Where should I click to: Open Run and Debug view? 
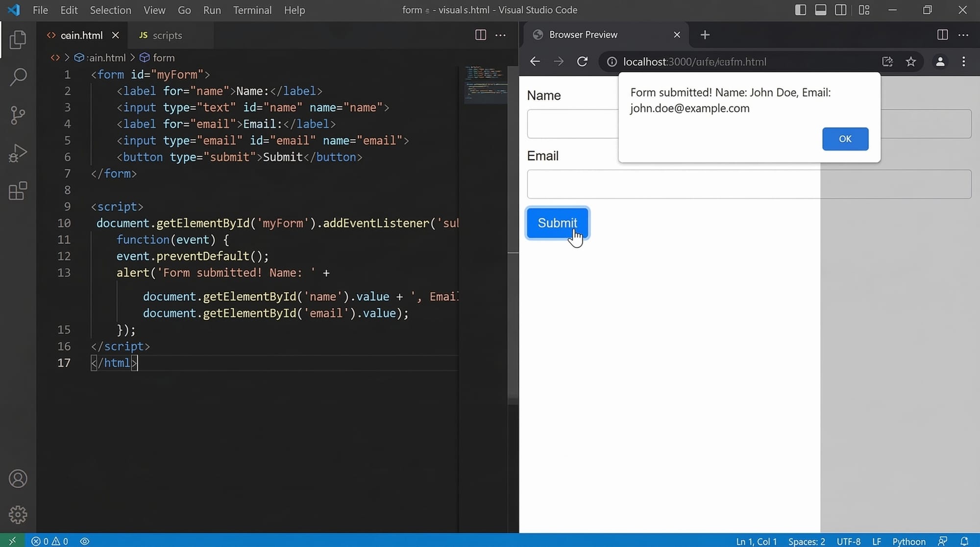tap(18, 153)
